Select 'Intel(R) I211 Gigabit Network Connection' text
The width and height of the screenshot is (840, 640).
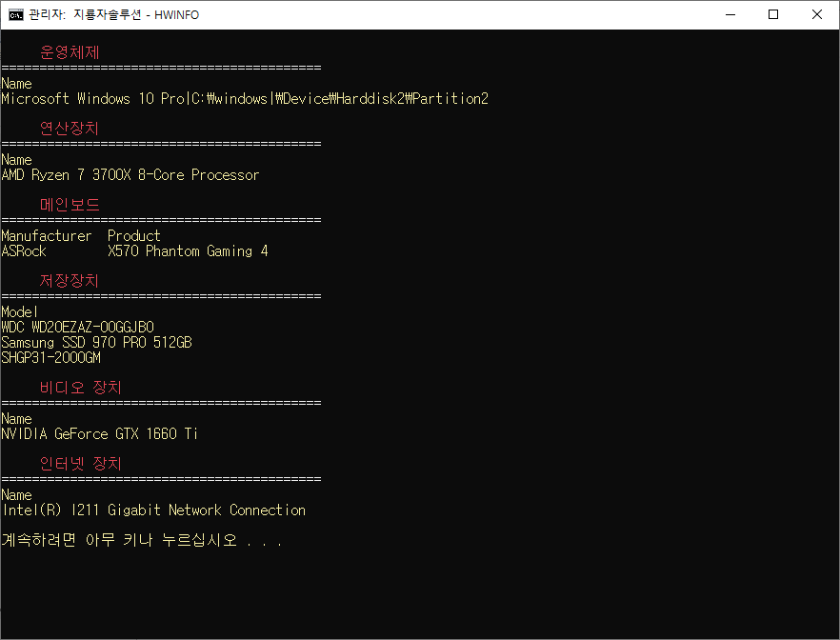[x=153, y=510]
